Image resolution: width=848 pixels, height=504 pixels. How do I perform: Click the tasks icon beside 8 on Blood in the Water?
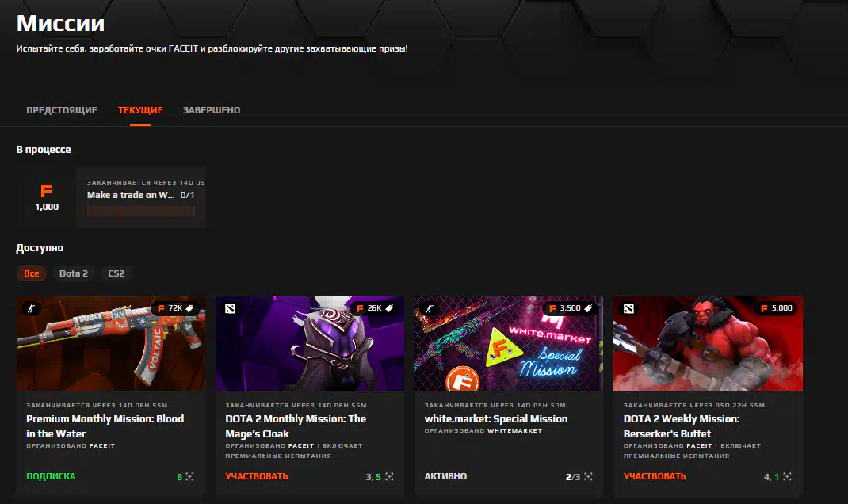coord(190,476)
